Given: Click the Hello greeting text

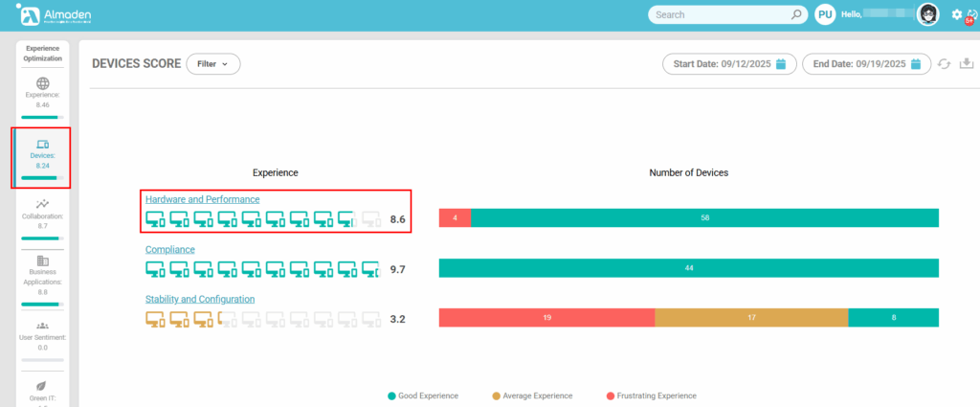Looking at the screenshot, I should [x=852, y=14].
